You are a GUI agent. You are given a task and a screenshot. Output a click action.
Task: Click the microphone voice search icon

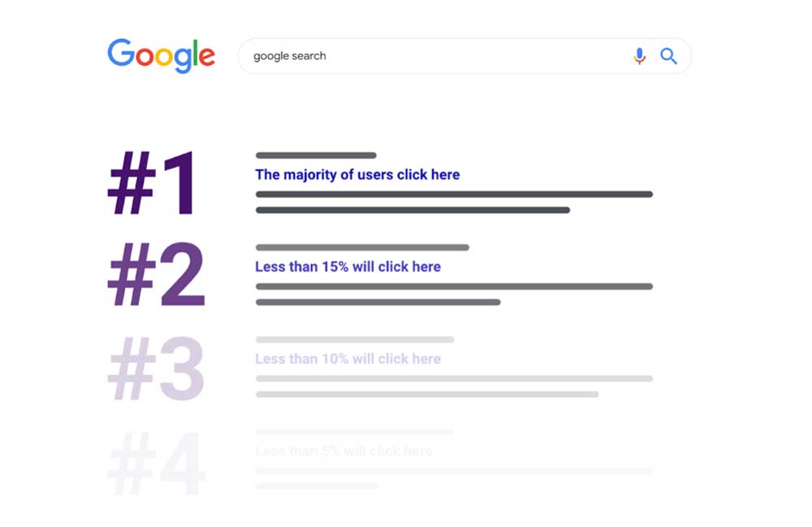(640, 56)
